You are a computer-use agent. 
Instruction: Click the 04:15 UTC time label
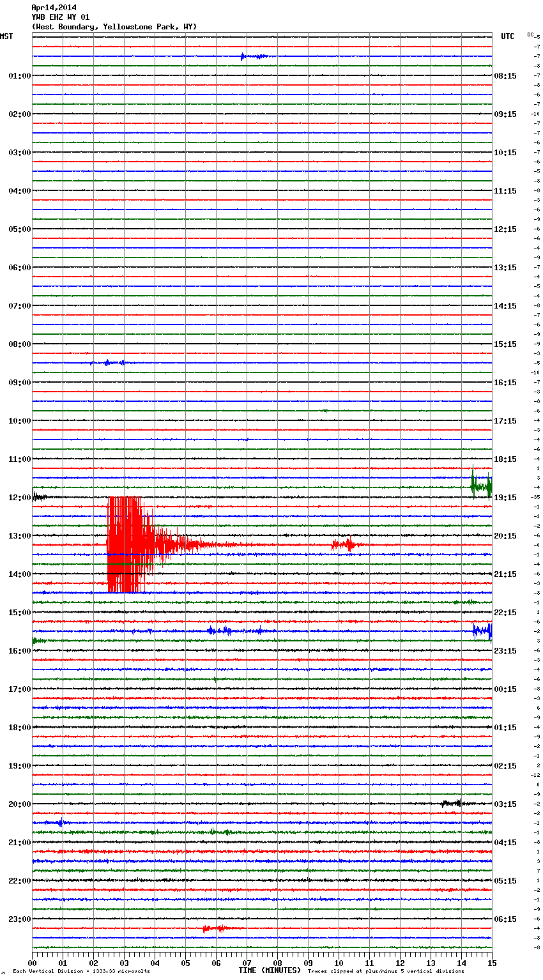pyautogui.click(x=505, y=843)
